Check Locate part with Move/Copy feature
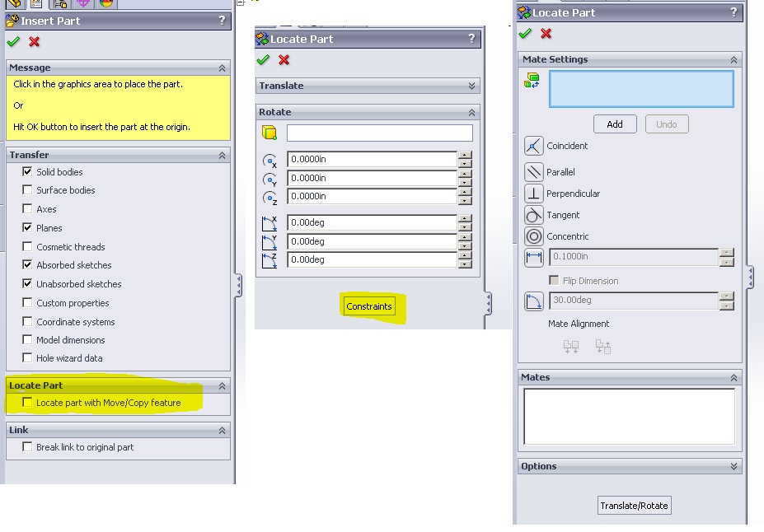Image resolution: width=764 pixels, height=532 pixels. [27, 402]
